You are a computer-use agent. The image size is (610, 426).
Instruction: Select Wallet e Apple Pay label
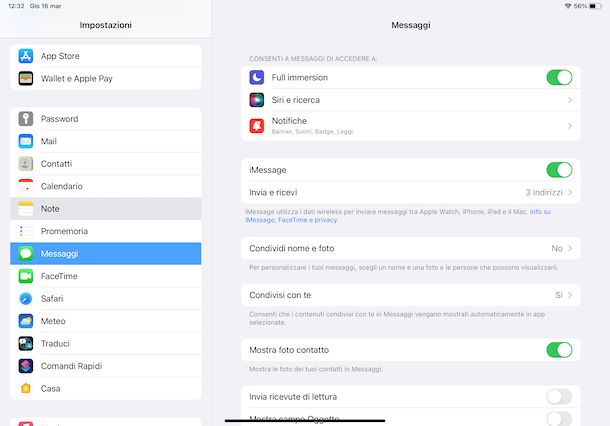click(77, 79)
